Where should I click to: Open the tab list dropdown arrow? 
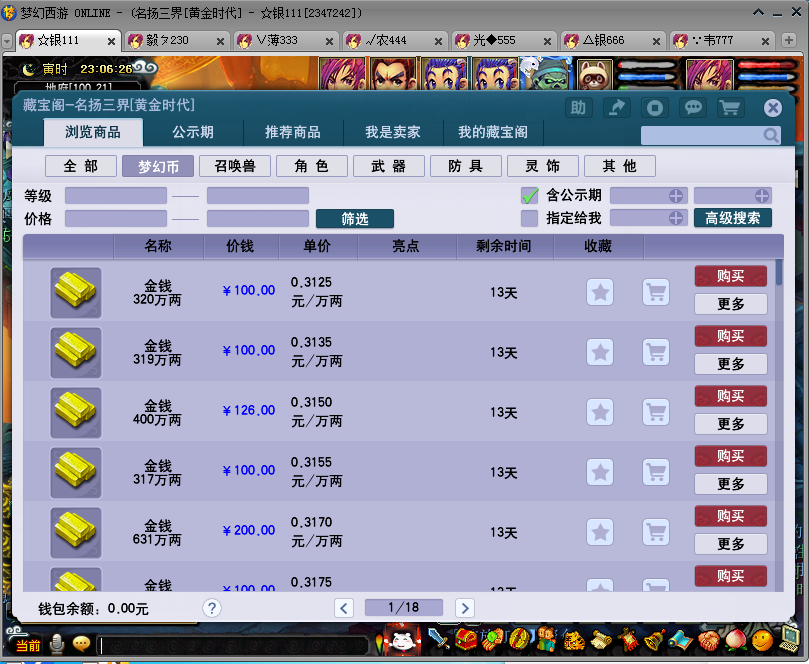(x=7, y=40)
